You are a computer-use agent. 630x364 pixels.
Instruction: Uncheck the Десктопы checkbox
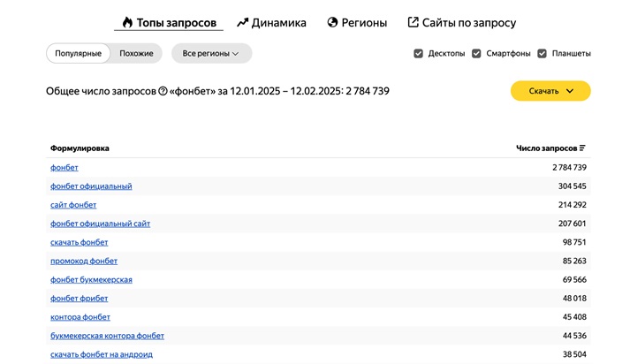coord(418,53)
